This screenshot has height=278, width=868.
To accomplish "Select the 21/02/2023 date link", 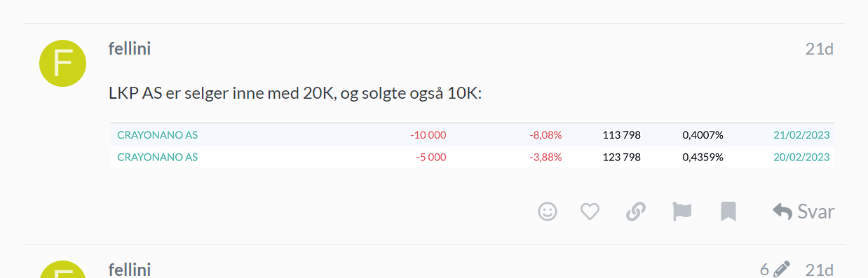I will [801, 134].
